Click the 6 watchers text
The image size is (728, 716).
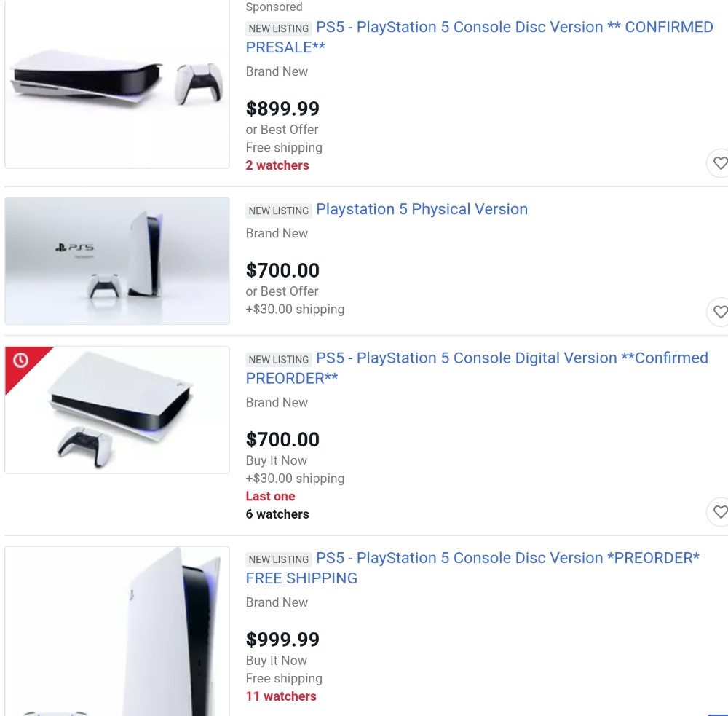tap(277, 514)
